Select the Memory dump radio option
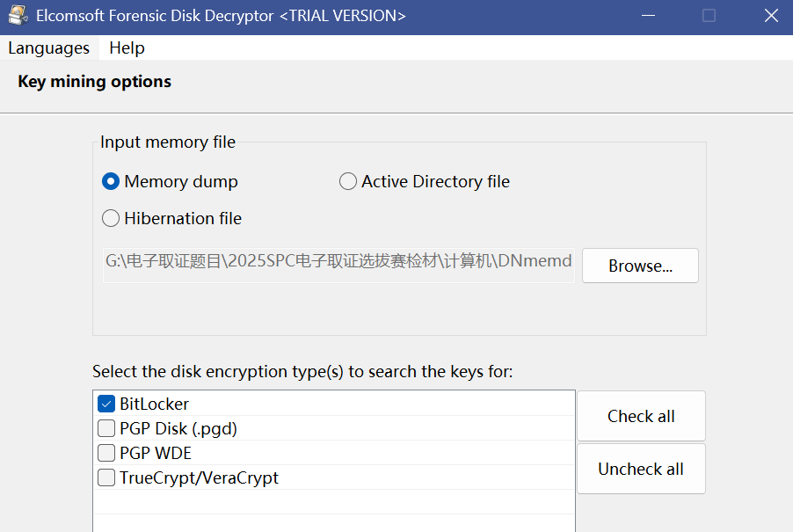 tap(111, 182)
